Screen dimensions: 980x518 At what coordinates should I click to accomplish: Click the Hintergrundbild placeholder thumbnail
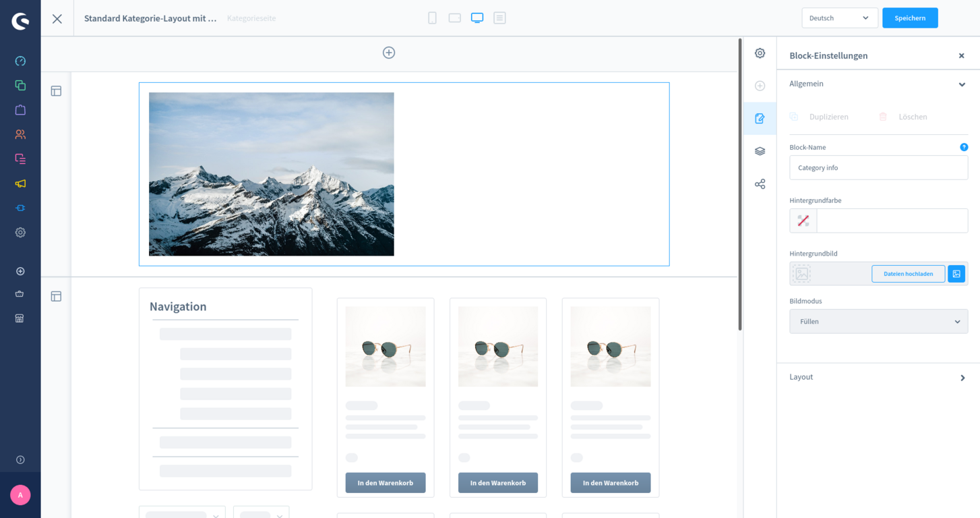coord(801,274)
